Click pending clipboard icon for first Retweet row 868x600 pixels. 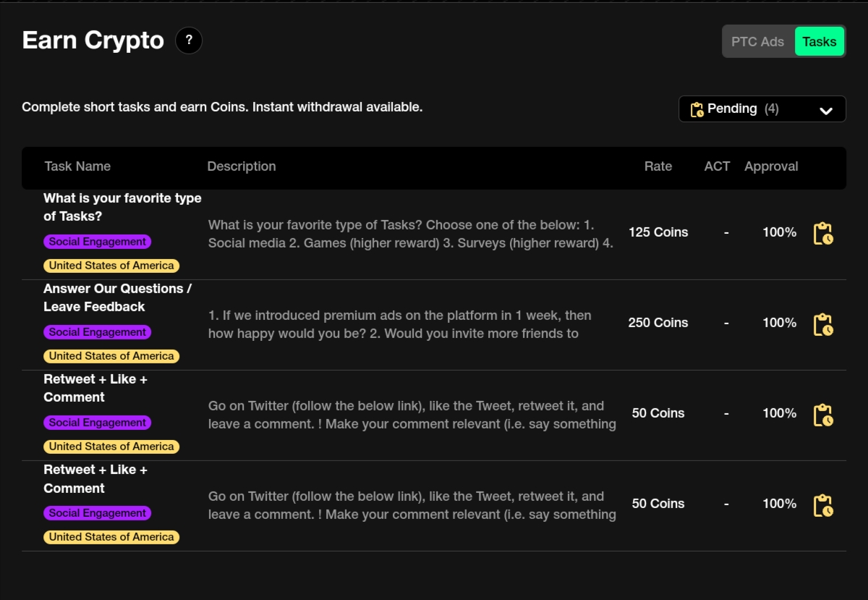(823, 414)
